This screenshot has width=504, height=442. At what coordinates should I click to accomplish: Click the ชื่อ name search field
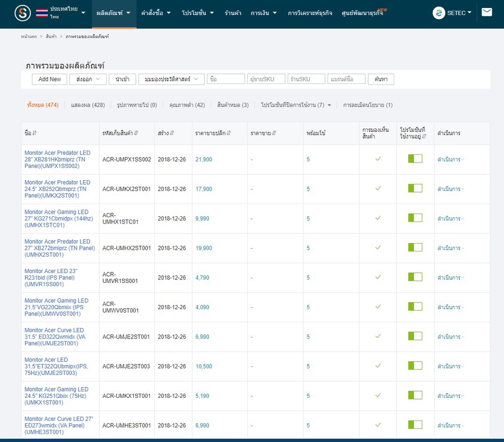(226, 79)
